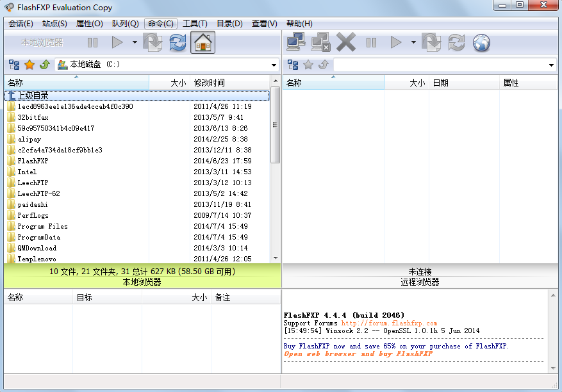Click the local status bar 本地浏览器
This screenshot has width=562, height=392.
142,282
